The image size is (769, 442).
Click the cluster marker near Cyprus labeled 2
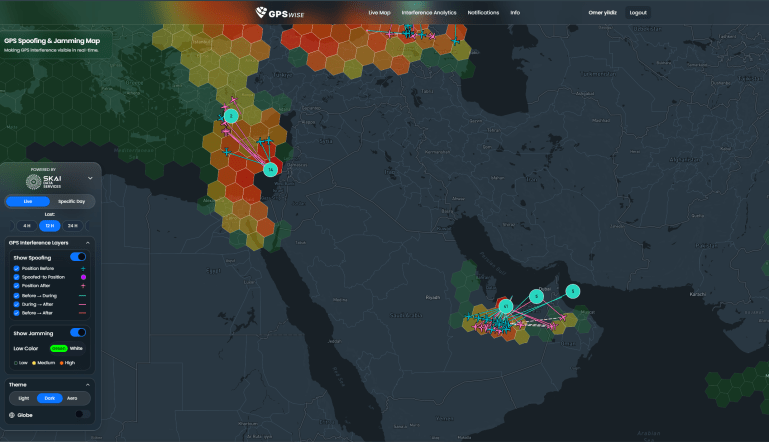click(x=231, y=116)
